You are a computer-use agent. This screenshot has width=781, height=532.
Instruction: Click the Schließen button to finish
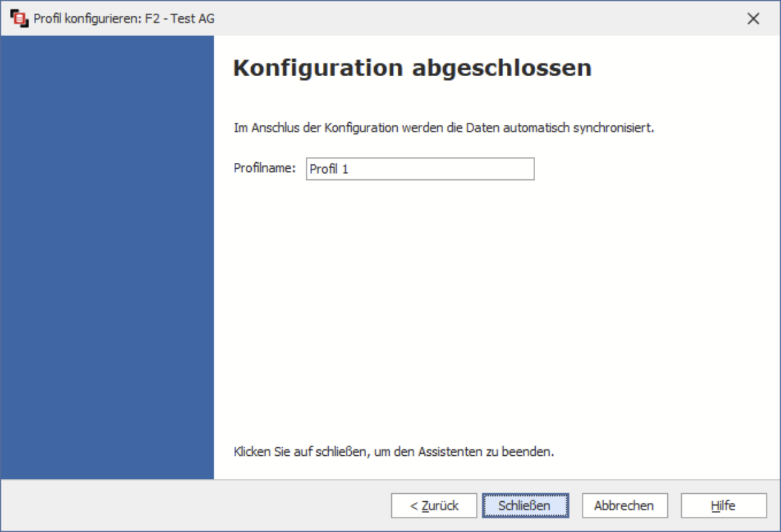coord(524,506)
